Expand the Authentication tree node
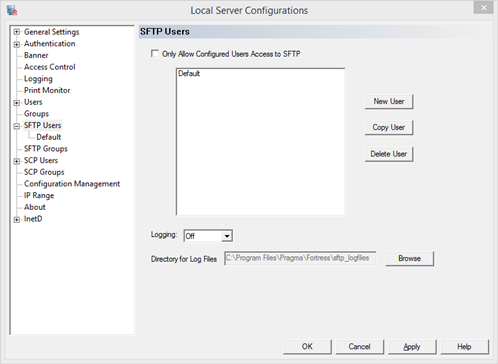This screenshot has height=364, width=498. tap(17, 44)
